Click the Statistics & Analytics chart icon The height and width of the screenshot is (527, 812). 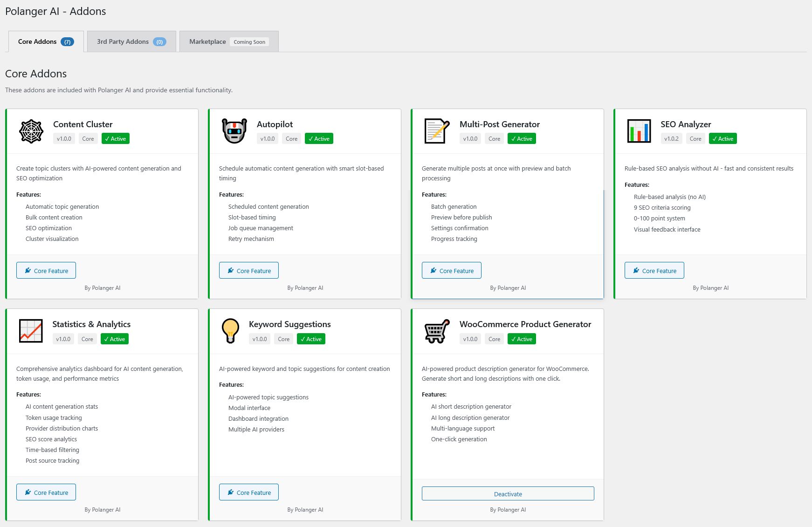(x=31, y=331)
